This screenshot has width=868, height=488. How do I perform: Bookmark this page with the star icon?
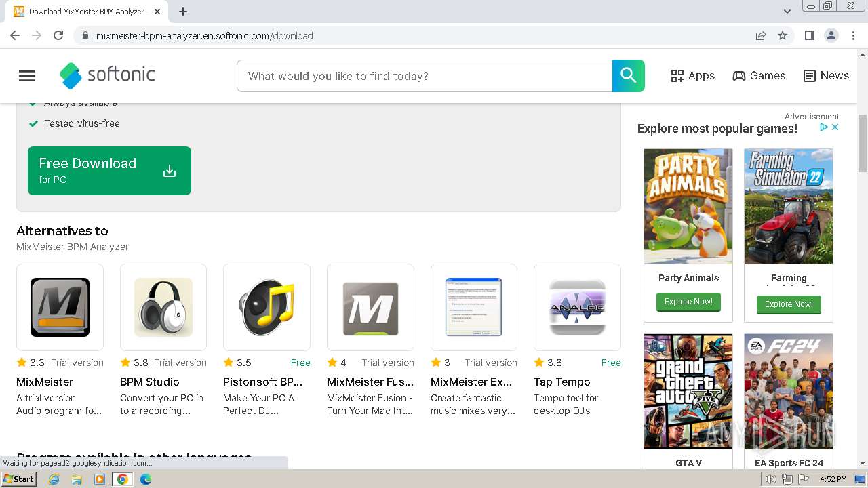783,35
